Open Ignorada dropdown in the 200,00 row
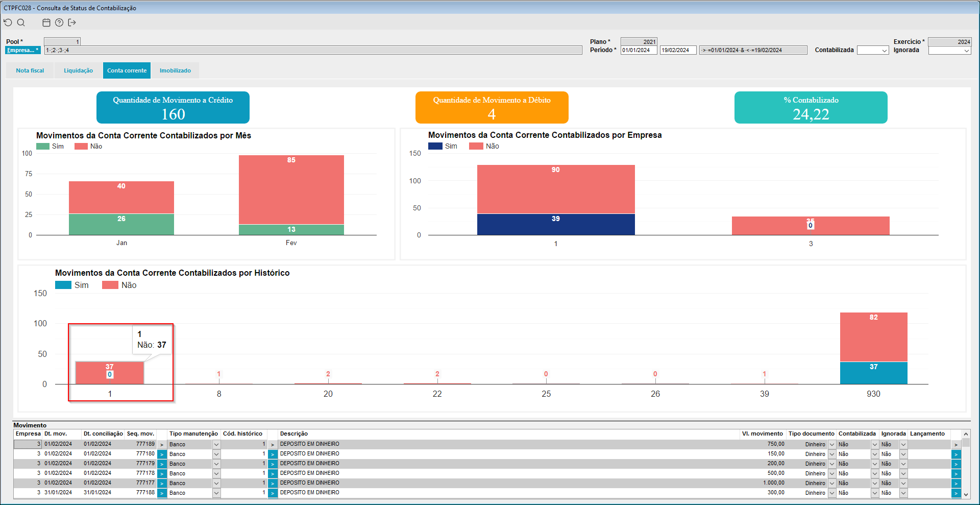980x505 pixels. pyautogui.click(x=903, y=464)
